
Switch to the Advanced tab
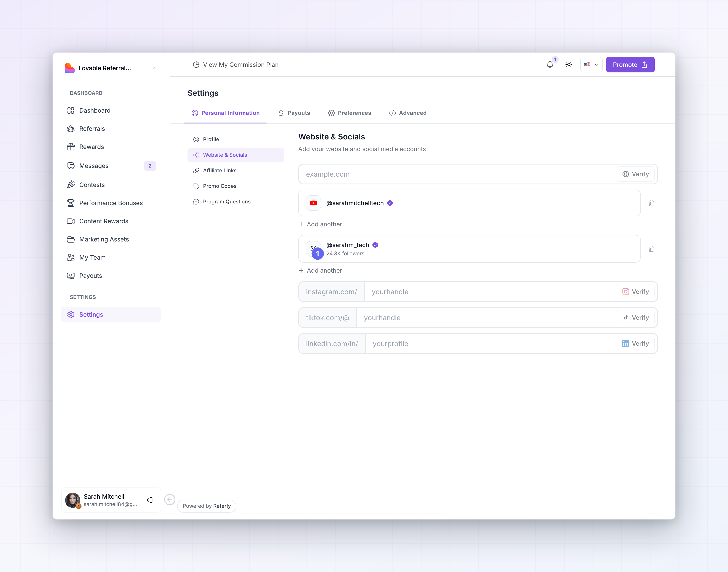(407, 113)
